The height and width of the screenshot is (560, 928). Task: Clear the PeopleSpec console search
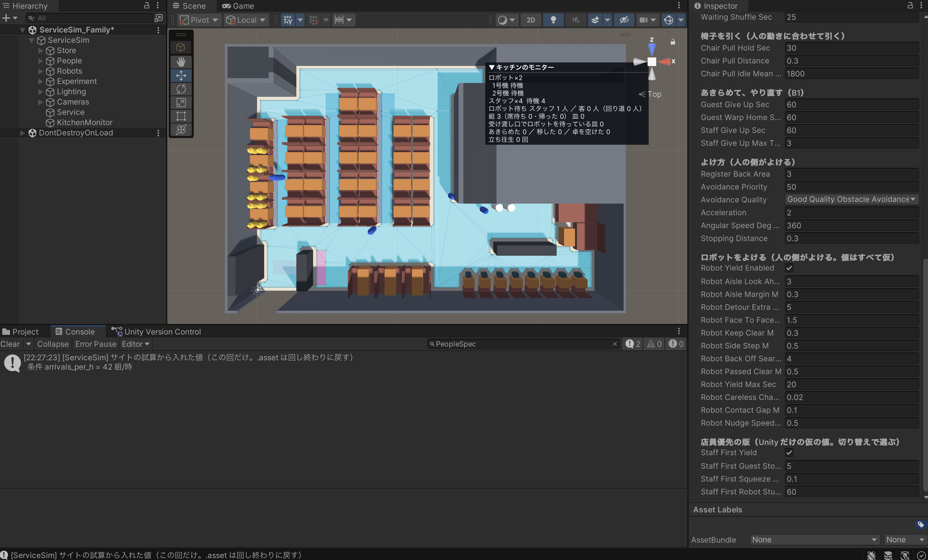tap(615, 344)
